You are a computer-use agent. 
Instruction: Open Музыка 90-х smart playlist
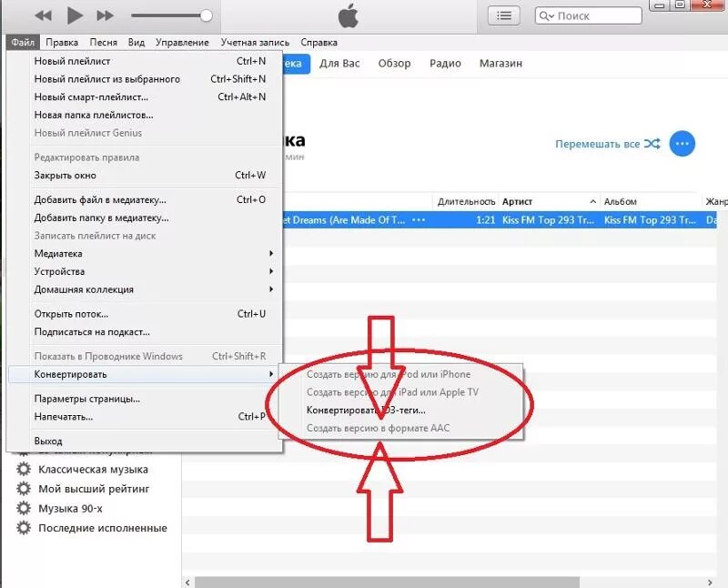[70, 509]
